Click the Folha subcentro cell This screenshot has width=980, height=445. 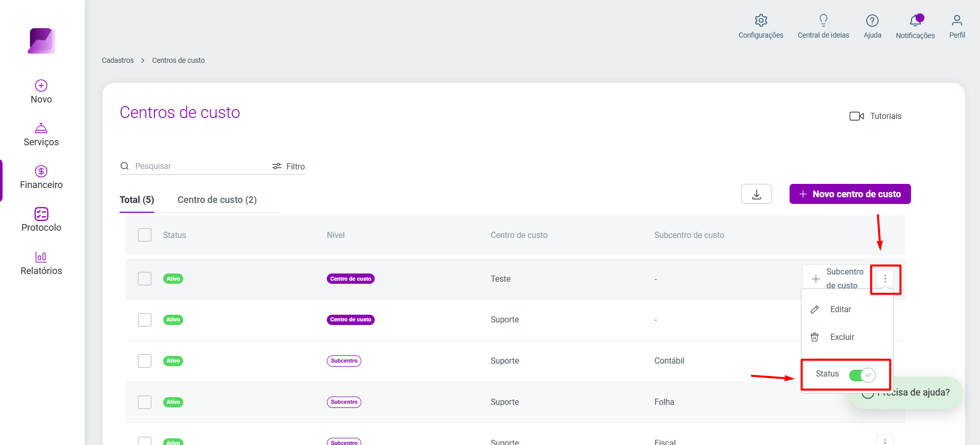[x=664, y=402]
